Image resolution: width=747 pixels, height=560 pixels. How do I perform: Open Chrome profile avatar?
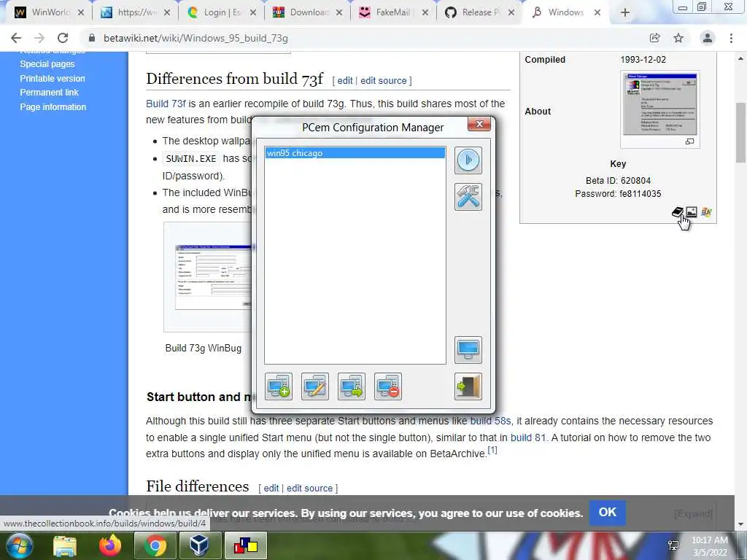pos(708,38)
